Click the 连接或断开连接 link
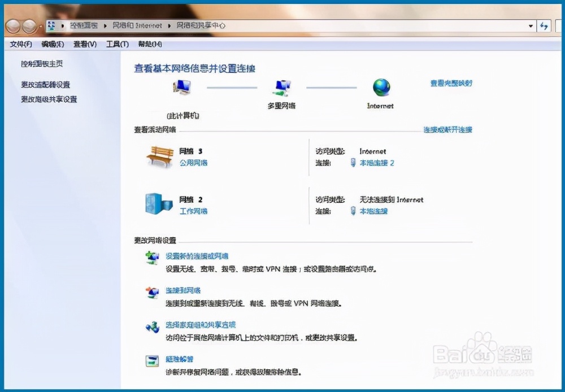The width and height of the screenshot is (565, 392). tap(448, 129)
